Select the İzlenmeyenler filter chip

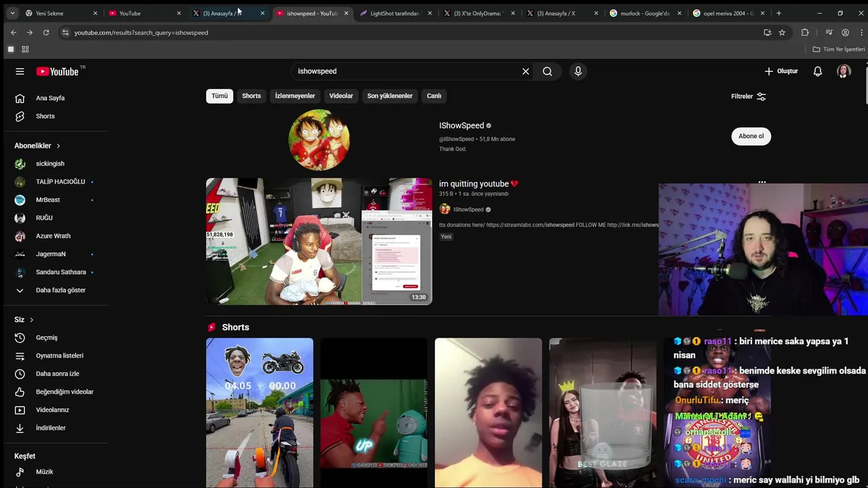295,96
